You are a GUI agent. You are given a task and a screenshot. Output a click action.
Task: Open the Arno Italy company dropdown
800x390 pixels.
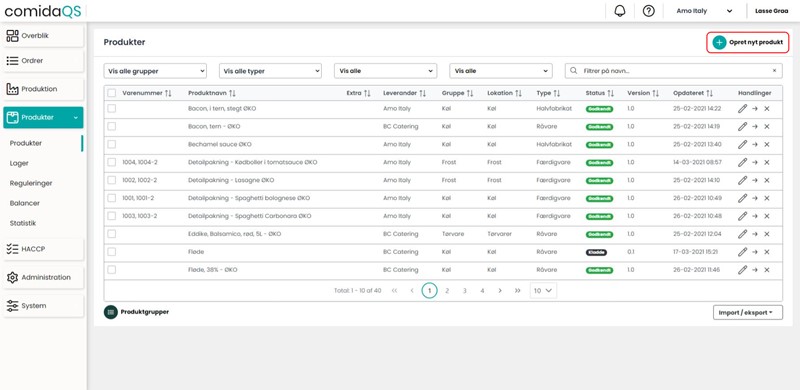point(704,11)
